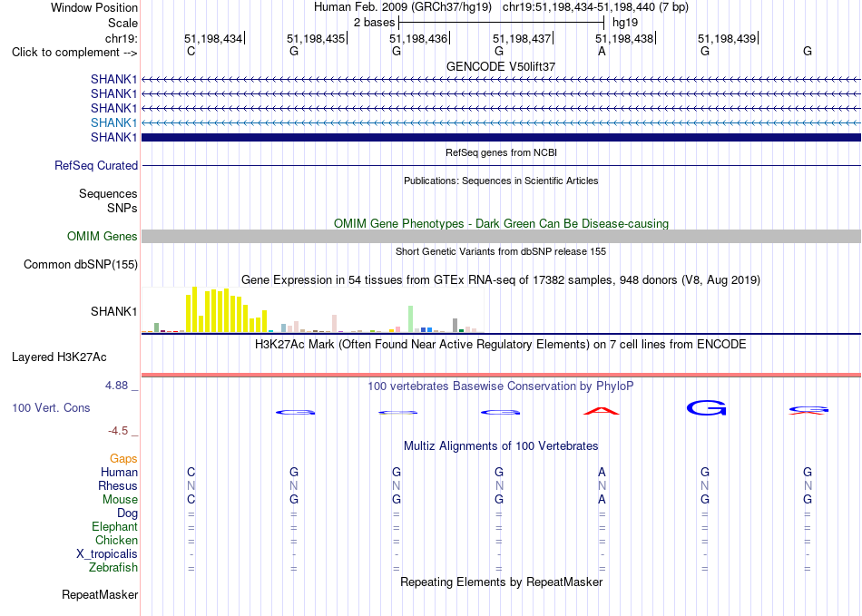Open 'Publications: Sequences in Scientific Articles' title
The width and height of the screenshot is (862, 616).
click(x=501, y=181)
